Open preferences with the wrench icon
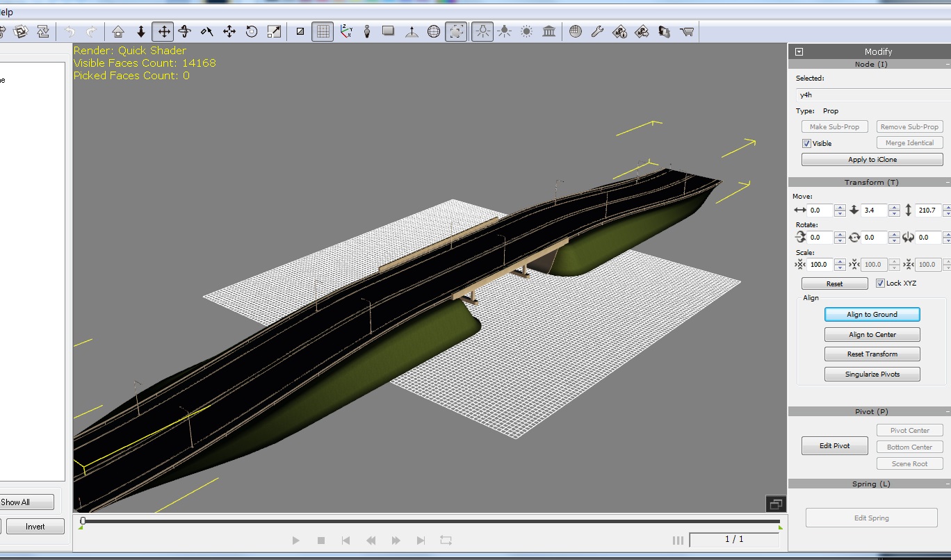 pyautogui.click(x=597, y=31)
